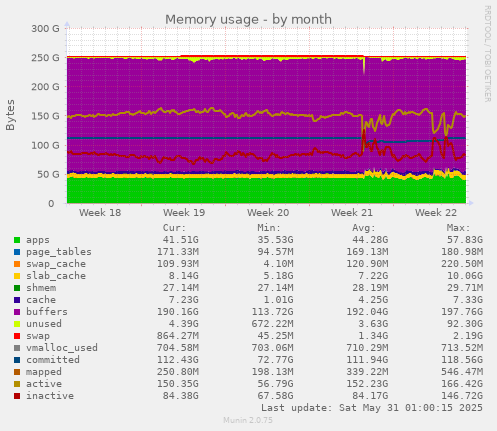Click the 'Bytes' vertical axis title
The width and height of the screenshot is (497, 431).
click(10, 115)
